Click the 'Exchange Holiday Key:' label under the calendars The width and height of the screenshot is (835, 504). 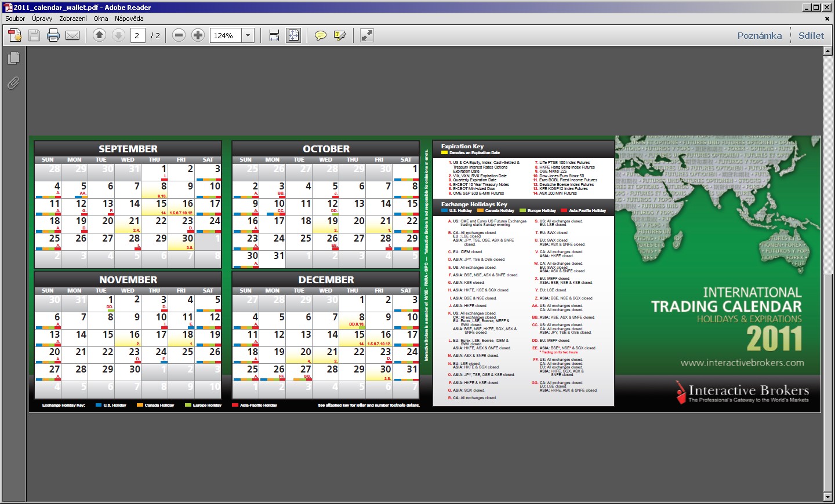64,405
